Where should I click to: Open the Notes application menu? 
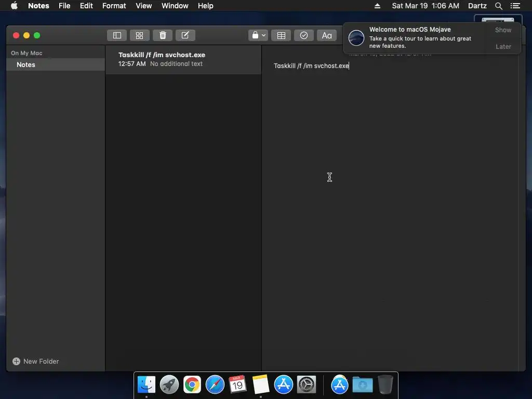tap(38, 6)
